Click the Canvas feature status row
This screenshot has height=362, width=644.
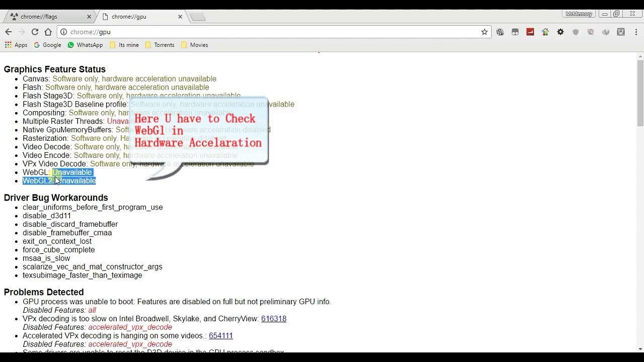(119, 78)
